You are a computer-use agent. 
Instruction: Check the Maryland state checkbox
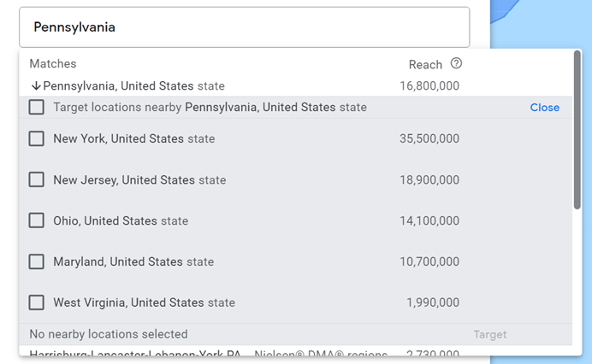37,261
